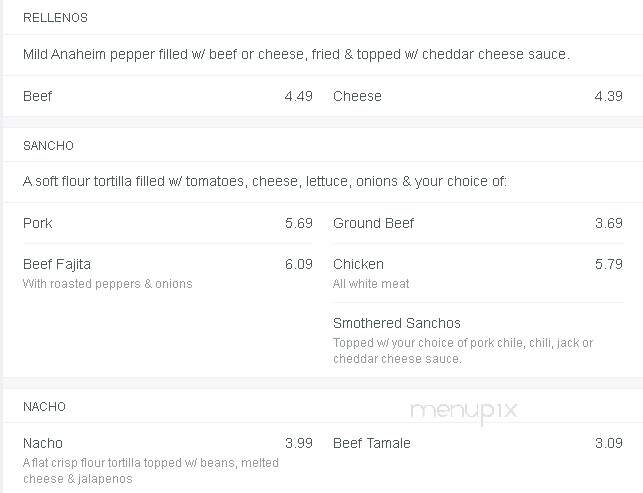Click the Sancho tortilla description text
Screen dimensions: 643x493
(265, 181)
